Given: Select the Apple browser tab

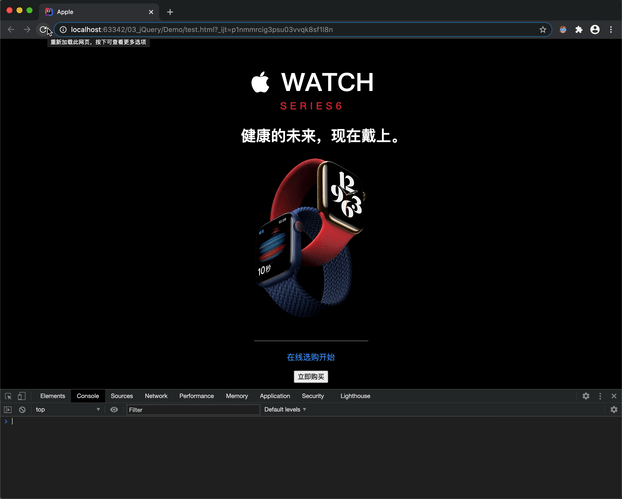Looking at the screenshot, I should pyautogui.click(x=99, y=12).
